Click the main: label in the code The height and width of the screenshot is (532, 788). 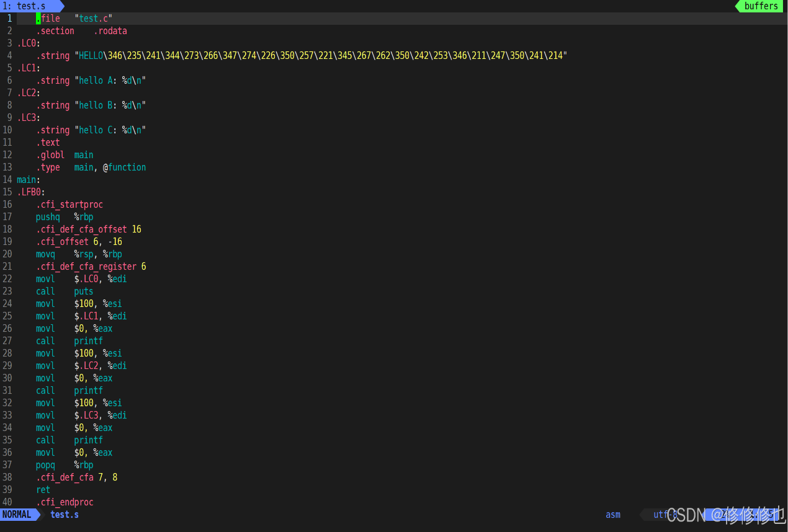pyautogui.click(x=29, y=180)
